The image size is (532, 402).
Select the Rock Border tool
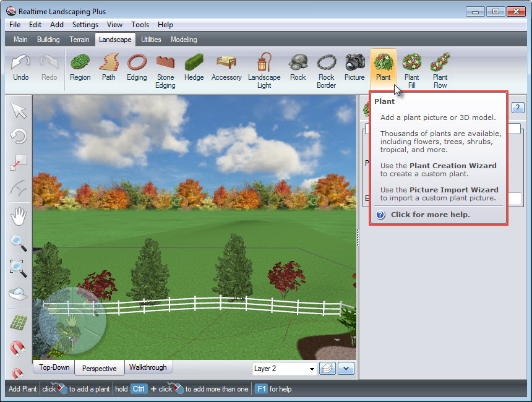(326, 71)
